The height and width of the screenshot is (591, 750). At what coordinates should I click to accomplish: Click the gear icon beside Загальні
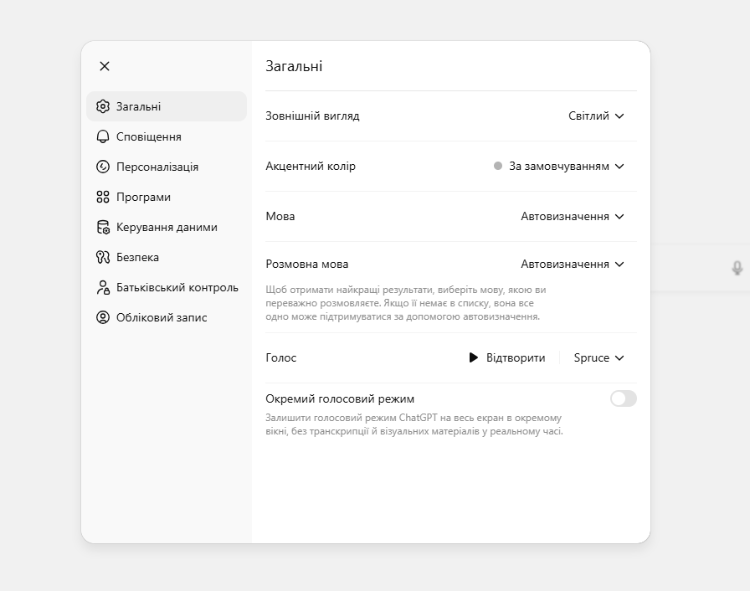tap(102, 107)
